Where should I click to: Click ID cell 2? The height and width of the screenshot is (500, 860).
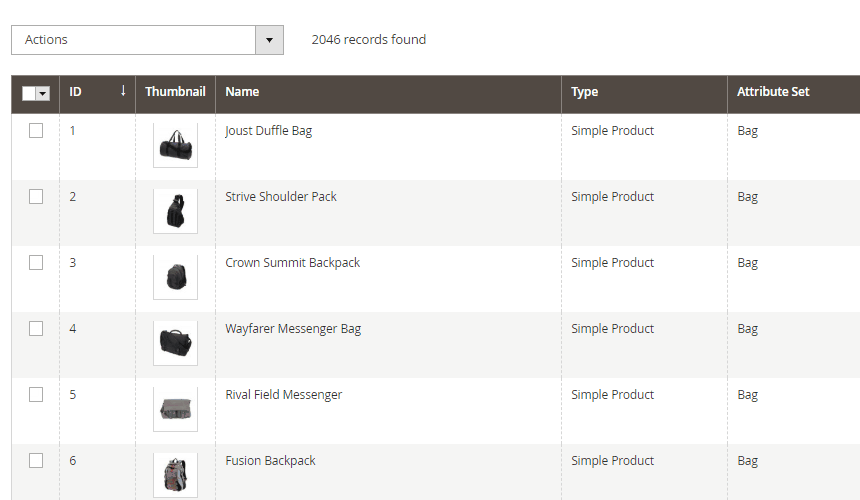72,196
